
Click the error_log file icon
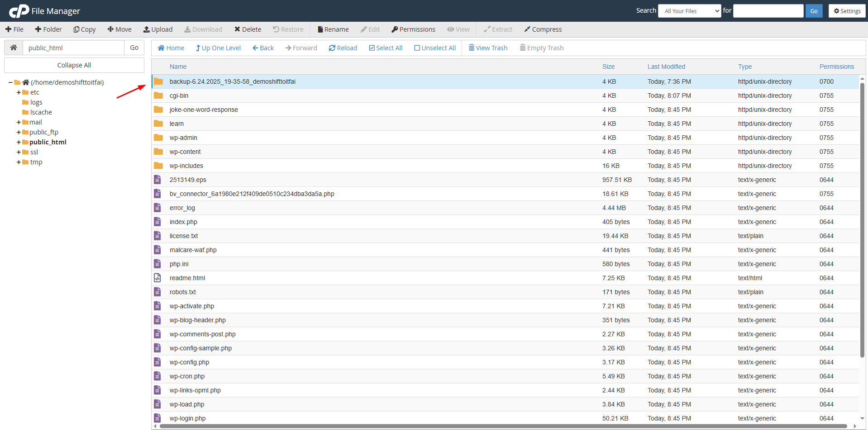coord(157,208)
